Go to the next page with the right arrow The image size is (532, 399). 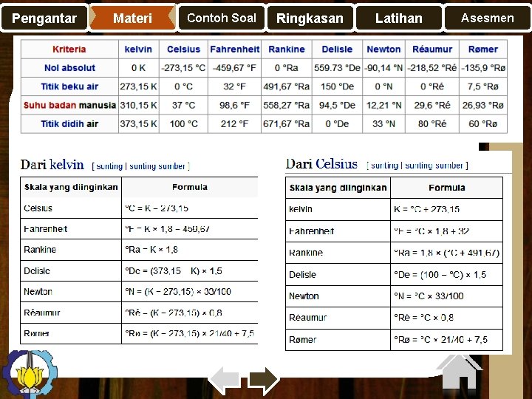pyautogui.click(x=263, y=381)
